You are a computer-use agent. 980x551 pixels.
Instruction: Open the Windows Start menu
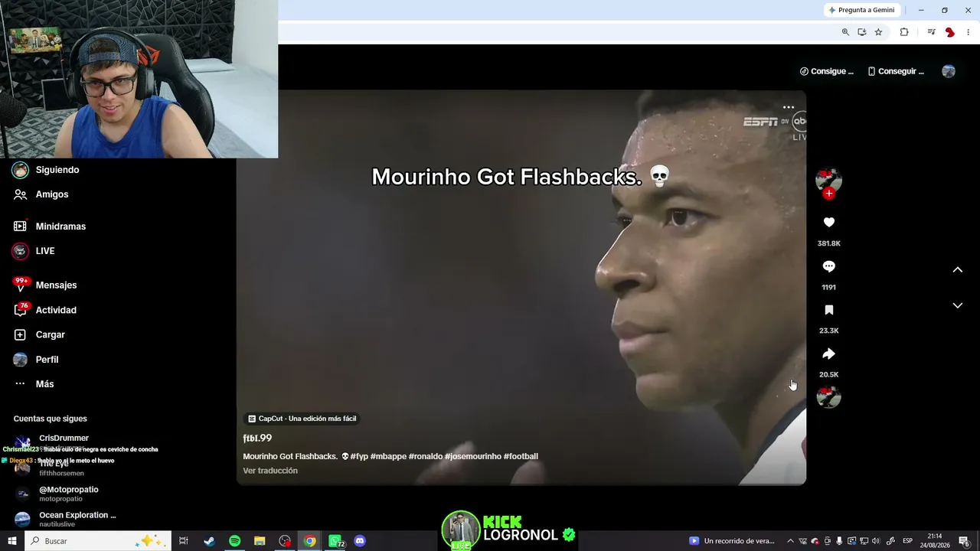[x=12, y=541]
